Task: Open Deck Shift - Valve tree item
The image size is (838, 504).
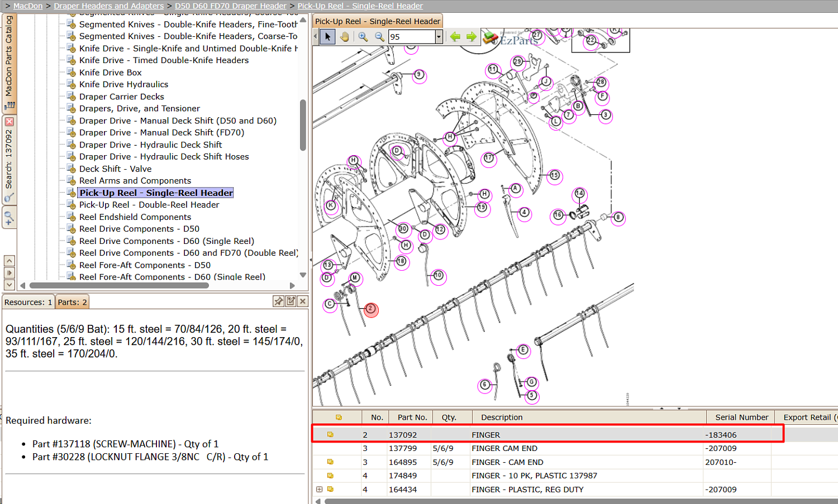Action: coord(116,169)
